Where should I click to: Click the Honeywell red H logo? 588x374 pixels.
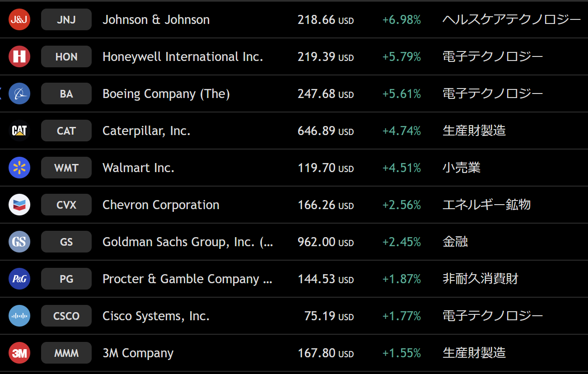click(x=19, y=57)
